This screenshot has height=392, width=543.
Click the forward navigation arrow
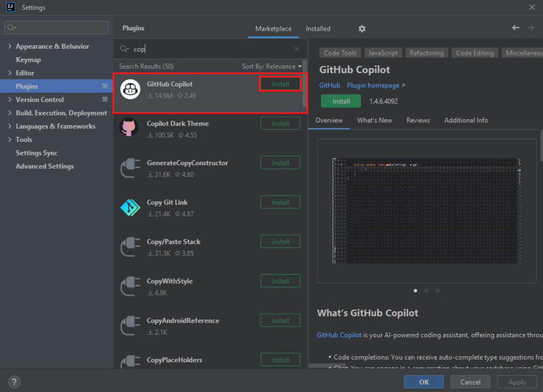point(531,27)
